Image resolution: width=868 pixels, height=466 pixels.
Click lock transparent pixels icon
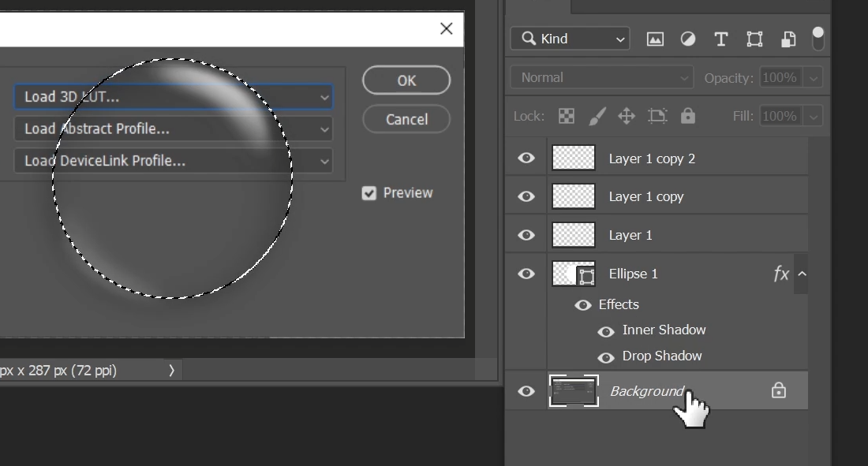pos(567,116)
